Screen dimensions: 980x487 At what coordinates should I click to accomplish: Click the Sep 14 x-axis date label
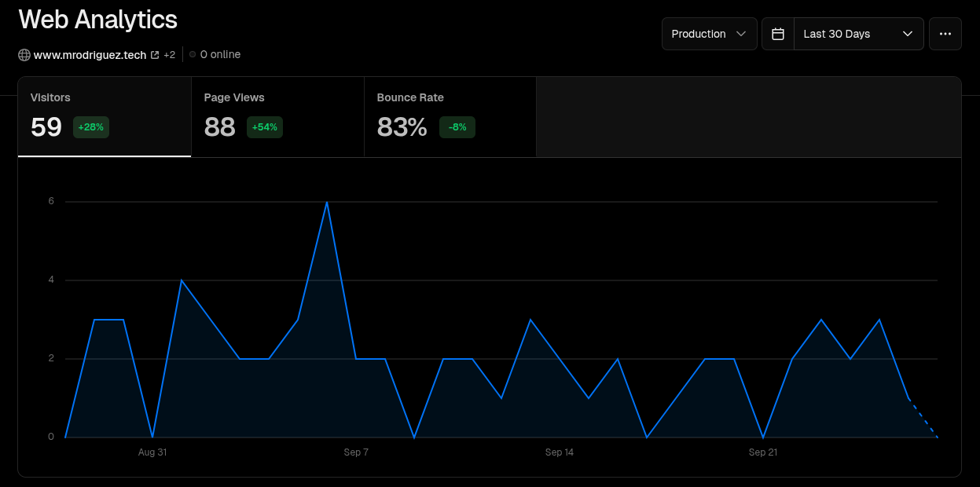(560, 452)
